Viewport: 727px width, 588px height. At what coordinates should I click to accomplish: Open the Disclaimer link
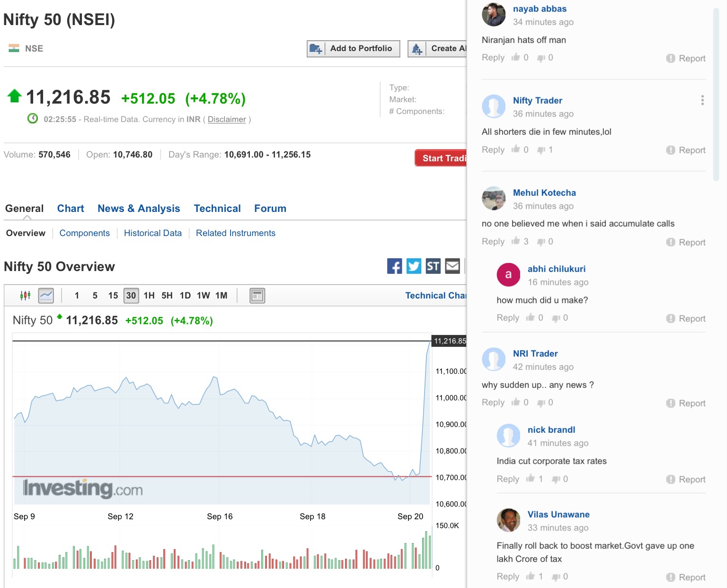(x=227, y=120)
